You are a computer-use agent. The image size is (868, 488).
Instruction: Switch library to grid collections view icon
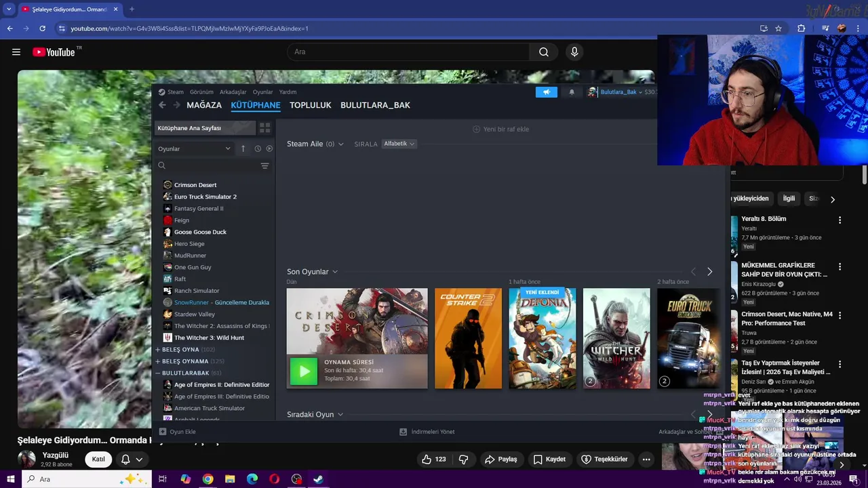(264, 128)
